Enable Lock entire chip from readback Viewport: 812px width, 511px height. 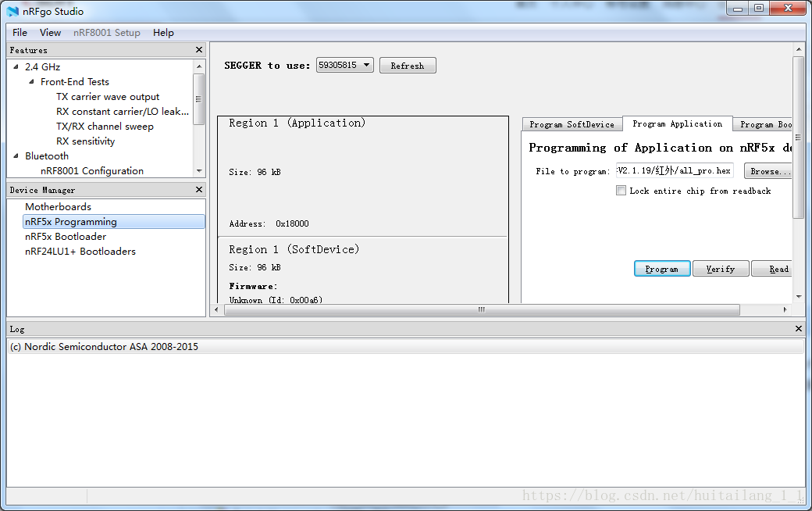[621, 191]
